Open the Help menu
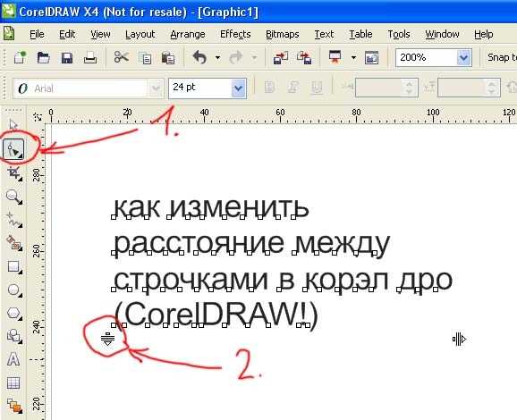Screen dimensions: 517x420 pyautogui.click(x=483, y=34)
